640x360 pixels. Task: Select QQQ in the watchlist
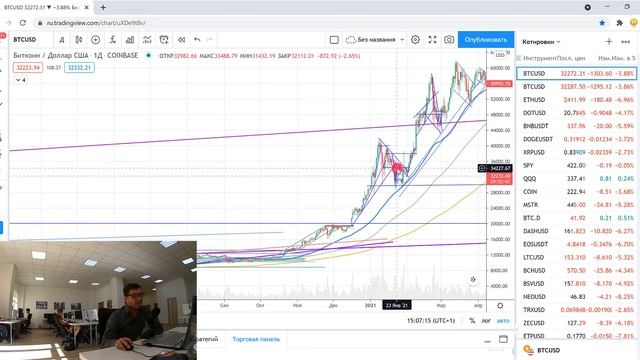click(x=576, y=178)
